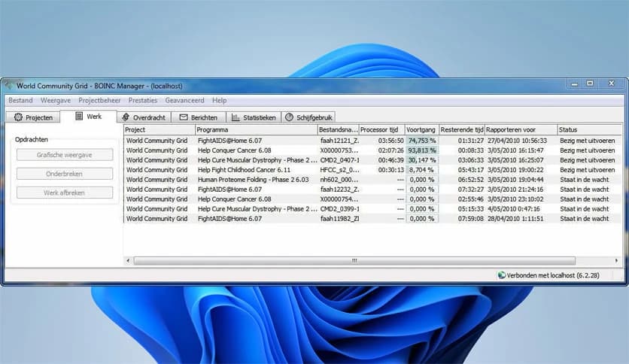The image size is (629, 364).
Task: Sort by the Processor tijd column header
Action: point(381,129)
